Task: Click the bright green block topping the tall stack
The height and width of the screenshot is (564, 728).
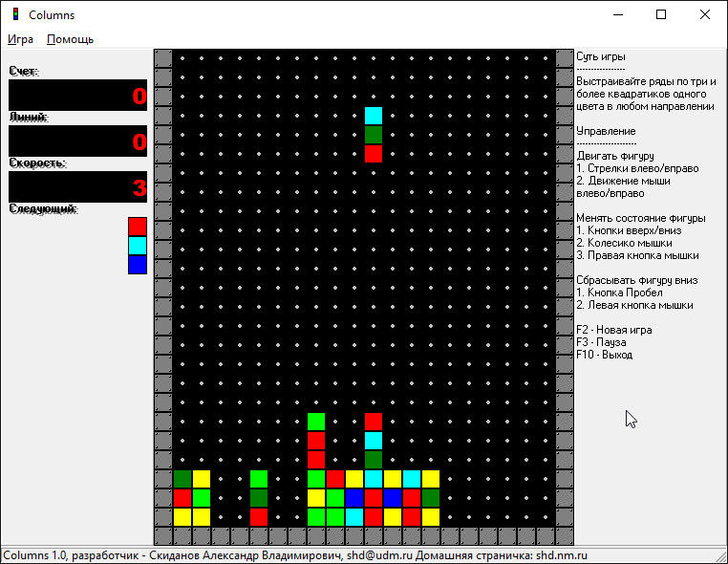Action: point(316,422)
